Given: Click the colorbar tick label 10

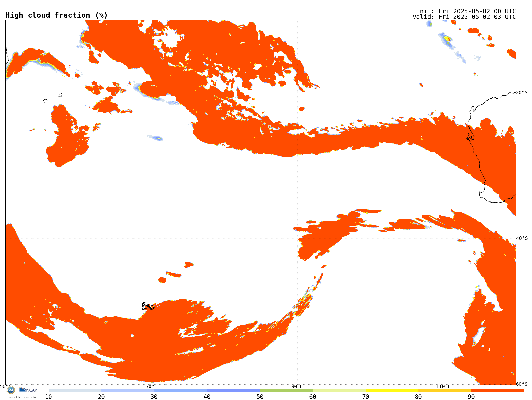Looking at the screenshot, I should pyautogui.click(x=49, y=397).
